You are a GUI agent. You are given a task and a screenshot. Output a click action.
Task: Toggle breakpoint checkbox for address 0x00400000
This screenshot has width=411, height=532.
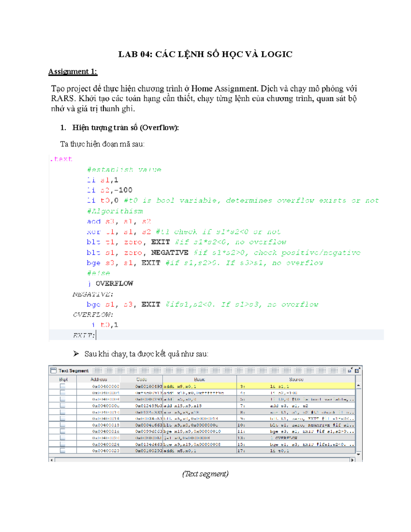[x=62, y=386]
